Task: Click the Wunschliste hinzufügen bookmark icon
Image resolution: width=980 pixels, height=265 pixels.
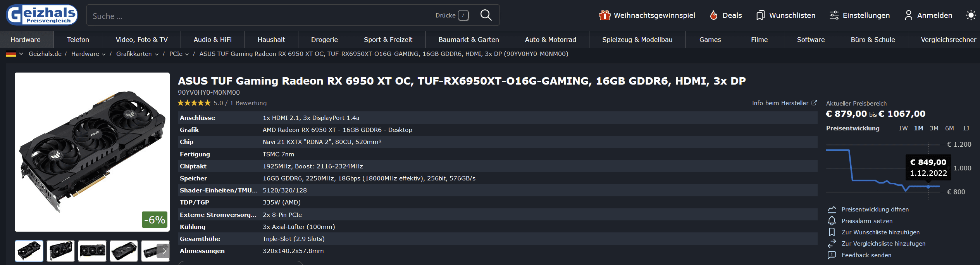Action: click(x=832, y=232)
